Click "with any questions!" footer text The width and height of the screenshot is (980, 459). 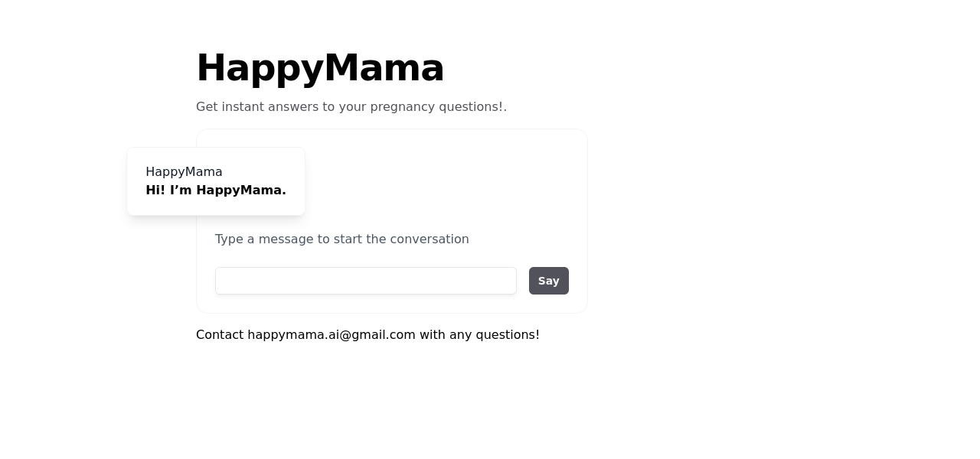pos(479,335)
